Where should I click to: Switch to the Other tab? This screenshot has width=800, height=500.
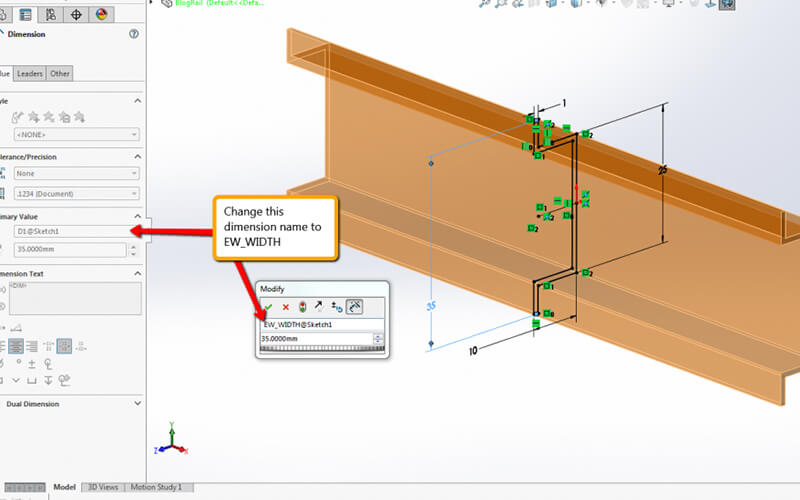point(60,73)
